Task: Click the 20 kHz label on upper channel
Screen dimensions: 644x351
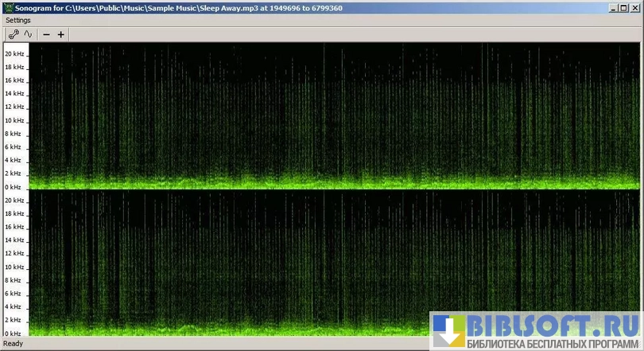Action: point(15,53)
